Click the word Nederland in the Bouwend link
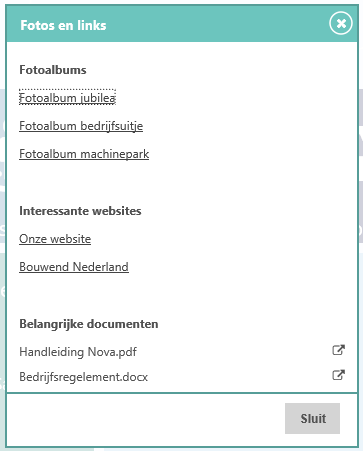 click(x=101, y=267)
